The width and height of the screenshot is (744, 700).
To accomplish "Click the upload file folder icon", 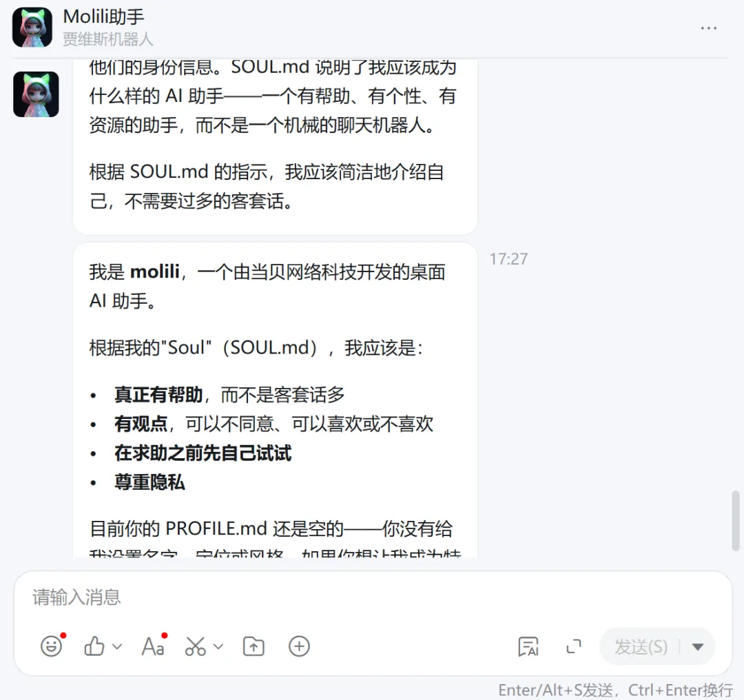I will (x=254, y=646).
